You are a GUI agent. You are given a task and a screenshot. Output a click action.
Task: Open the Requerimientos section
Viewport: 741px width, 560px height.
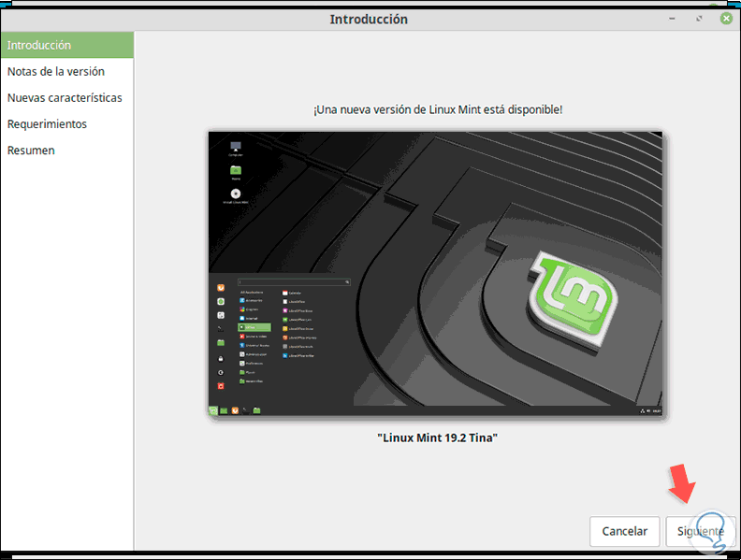(x=67, y=124)
